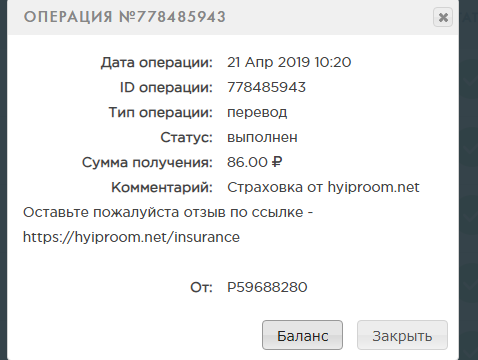Viewport: 478px width, 360px height.
Task: Click the status value выполнен
Action: [262, 137]
